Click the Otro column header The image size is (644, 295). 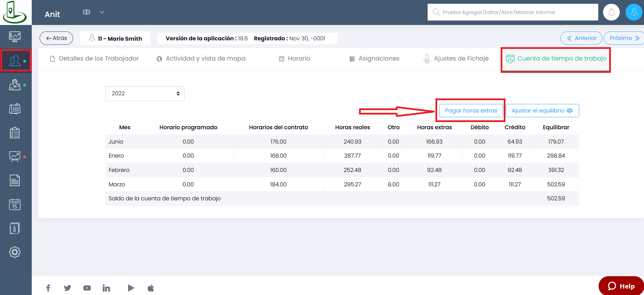393,127
